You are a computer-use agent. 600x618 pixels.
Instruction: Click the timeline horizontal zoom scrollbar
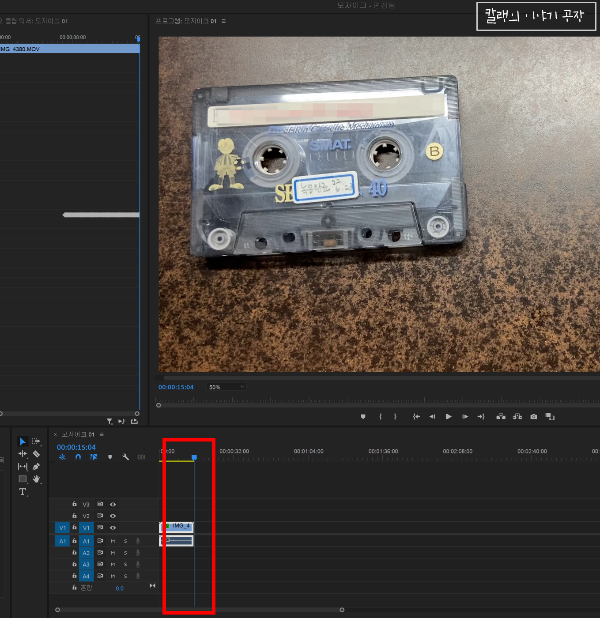tap(199, 610)
